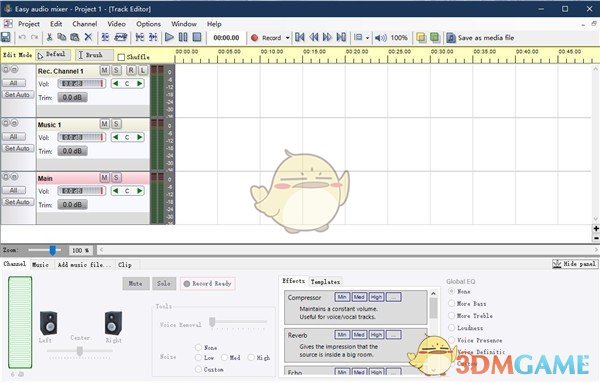Mute the Music 1 track

click(104, 124)
